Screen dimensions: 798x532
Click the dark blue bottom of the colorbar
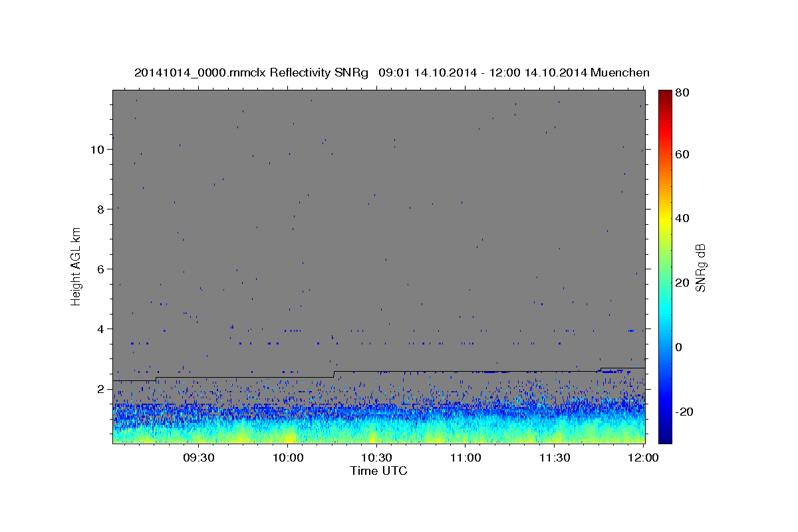(x=664, y=437)
